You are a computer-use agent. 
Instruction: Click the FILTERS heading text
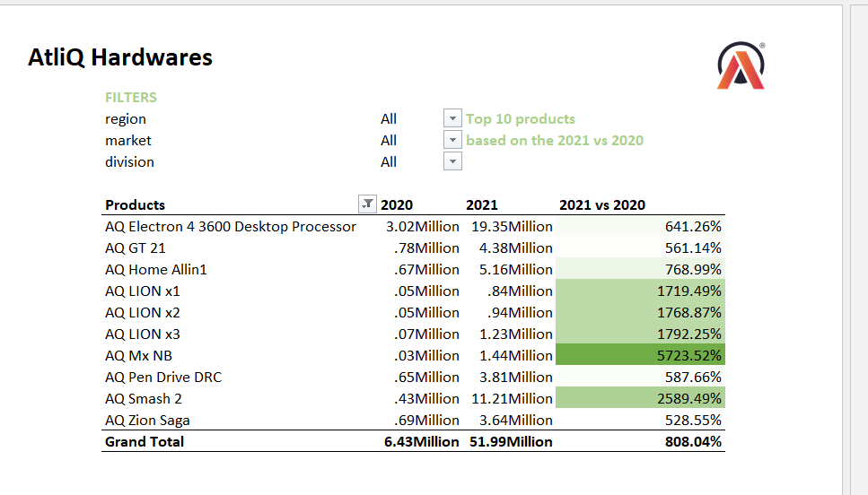131,97
